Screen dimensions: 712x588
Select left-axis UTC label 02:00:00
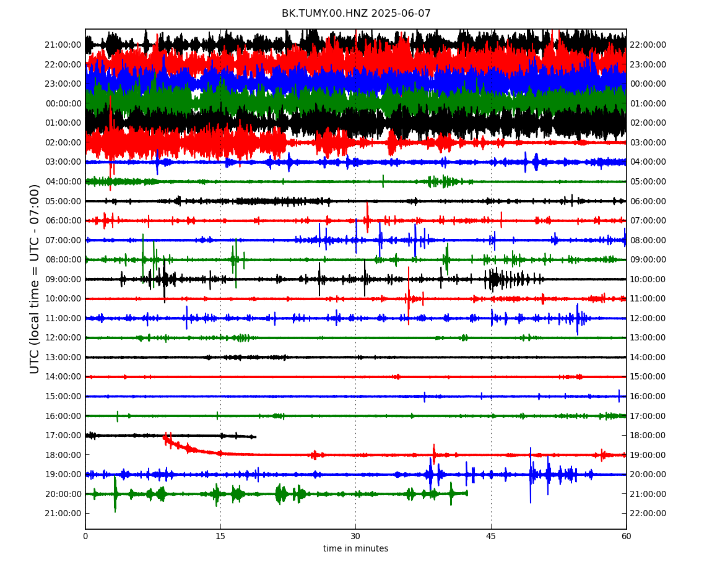tap(63, 142)
